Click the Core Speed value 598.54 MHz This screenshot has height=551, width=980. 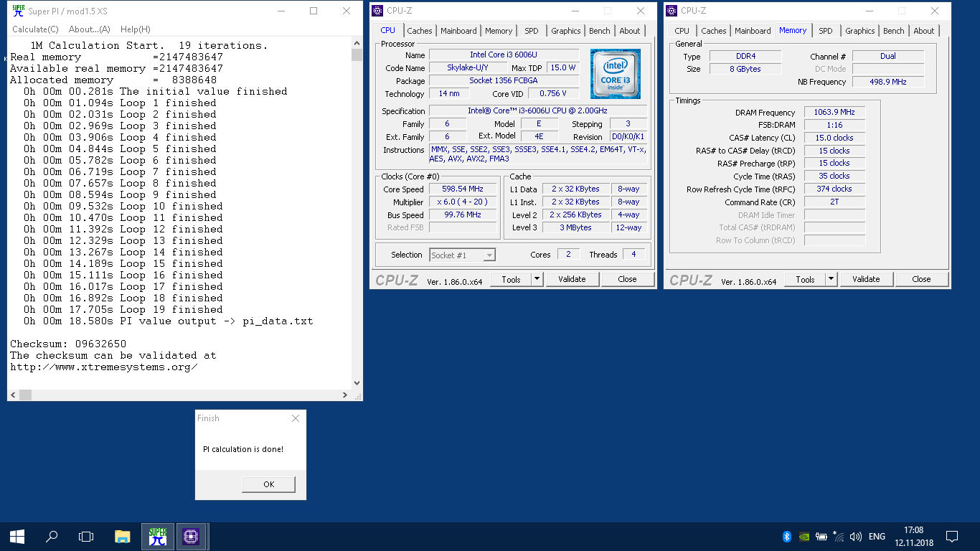pyautogui.click(x=463, y=189)
